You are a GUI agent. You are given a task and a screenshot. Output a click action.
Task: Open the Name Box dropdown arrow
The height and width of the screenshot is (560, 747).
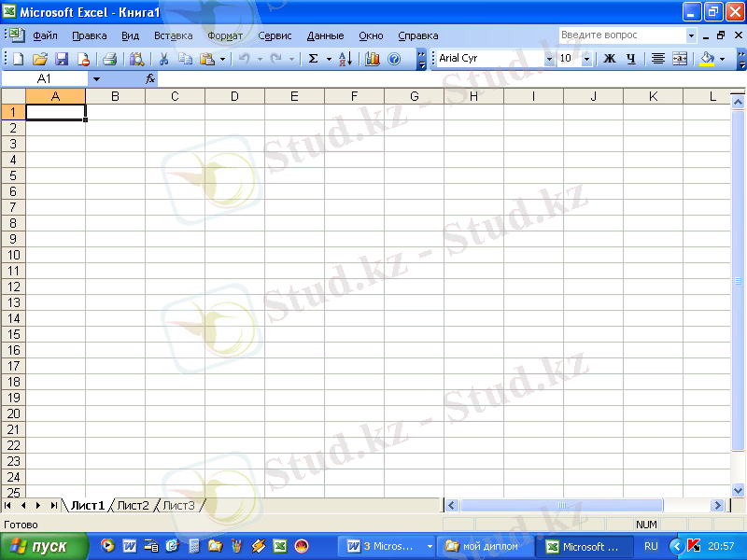pos(96,79)
